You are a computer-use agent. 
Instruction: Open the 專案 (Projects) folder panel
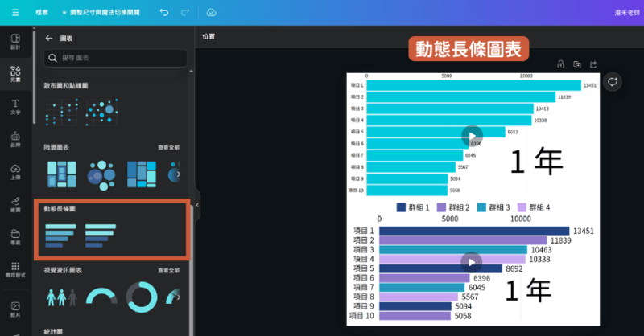[15, 237]
